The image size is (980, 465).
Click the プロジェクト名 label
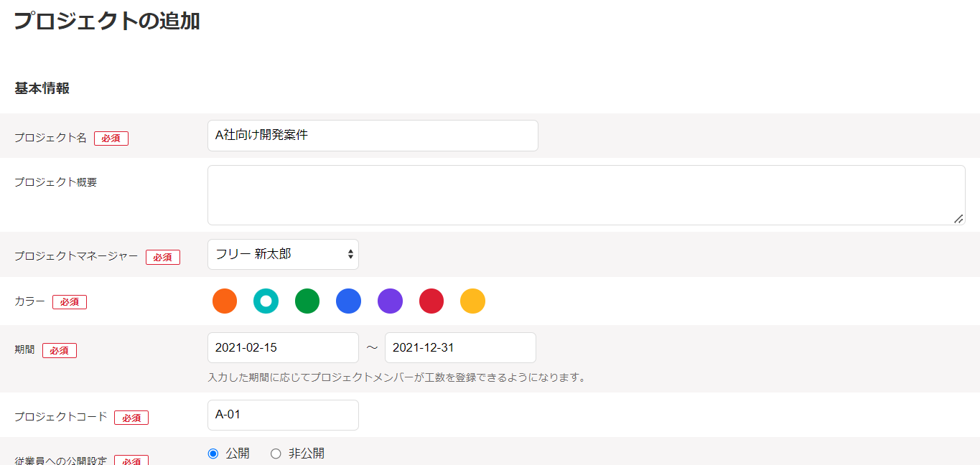[50, 138]
